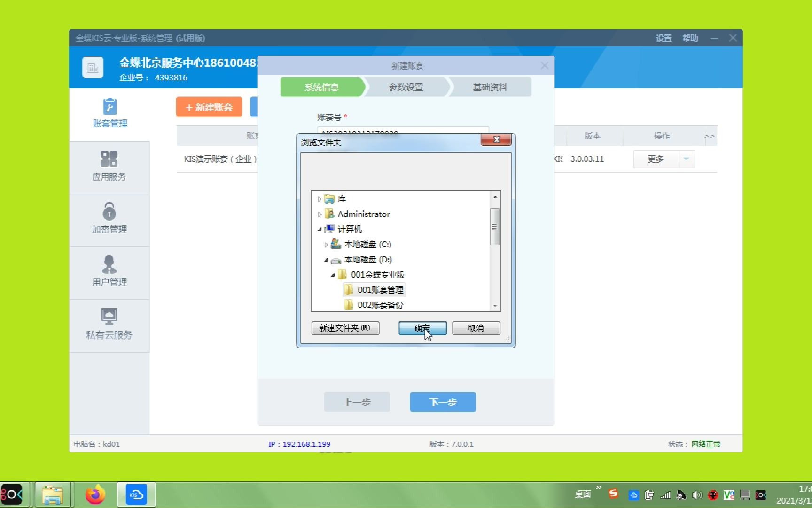The height and width of the screenshot is (508, 812).
Task: Click the 桌面 toolbar on the taskbar
Action: (583, 494)
